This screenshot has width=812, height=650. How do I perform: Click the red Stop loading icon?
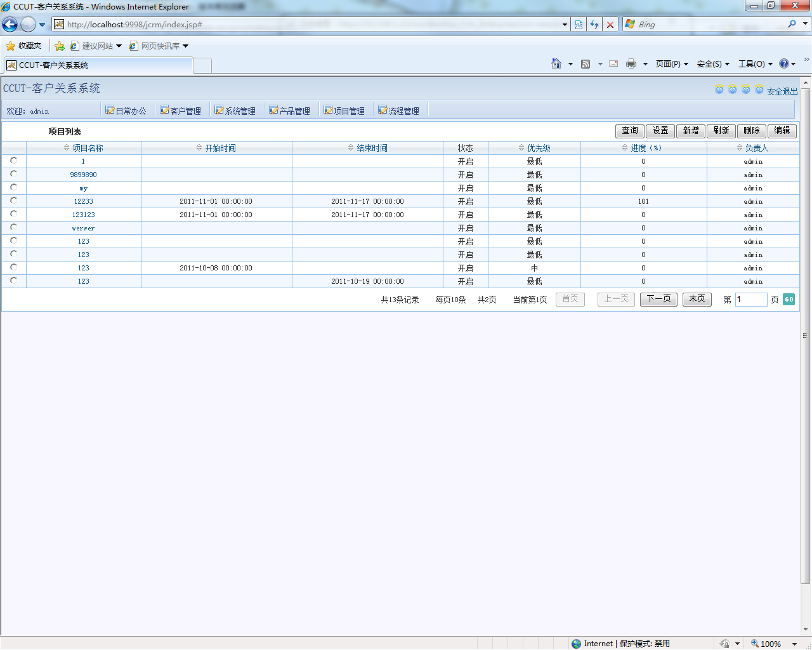610,24
